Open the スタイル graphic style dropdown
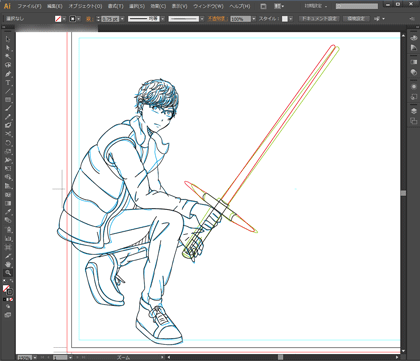 point(291,19)
